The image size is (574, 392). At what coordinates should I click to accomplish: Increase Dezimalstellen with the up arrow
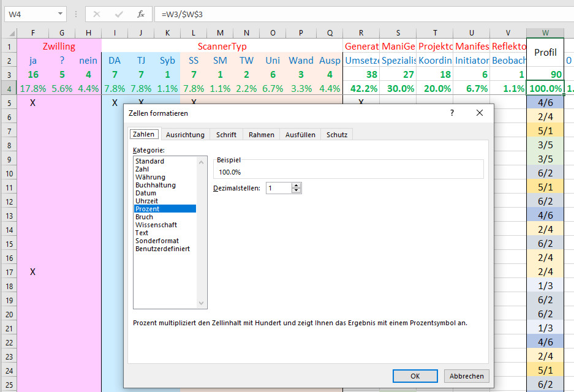296,186
